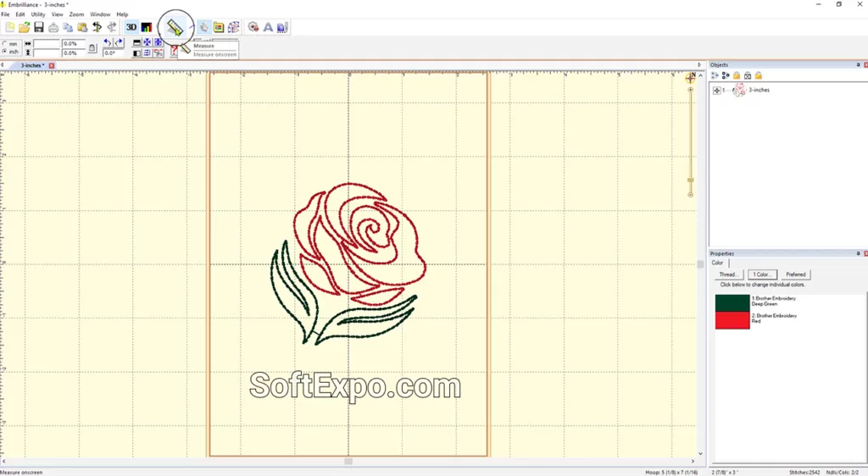868x476 pixels.
Task: Select the inch units radio button
Action: coord(5,52)
